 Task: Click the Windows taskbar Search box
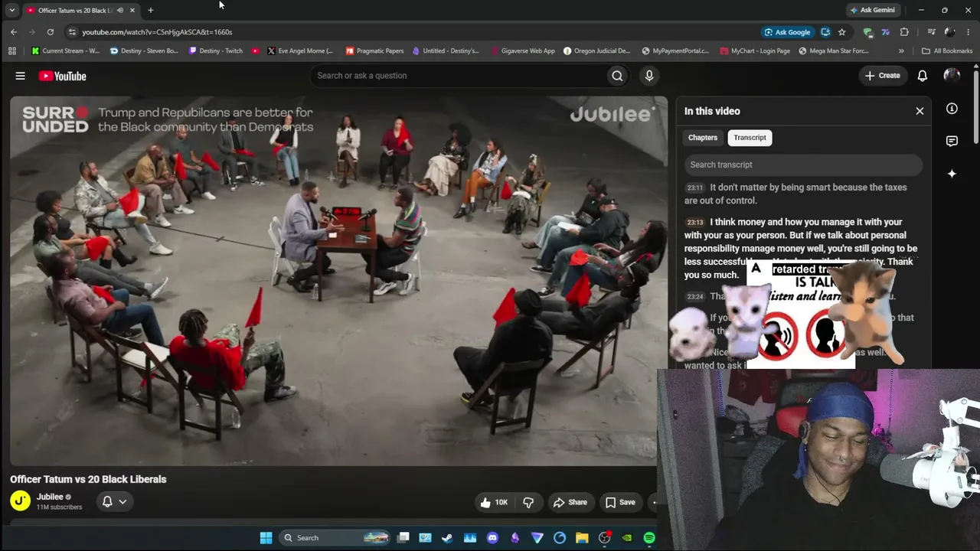point(335,538)
